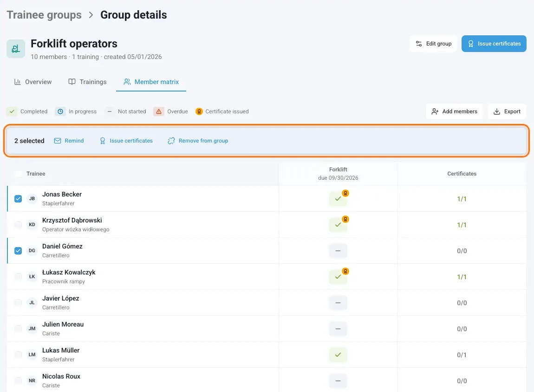This screenshot has height=392, width=534.
Task: Go back to Trainee groups breadcrumb
Action: point(44,15)
